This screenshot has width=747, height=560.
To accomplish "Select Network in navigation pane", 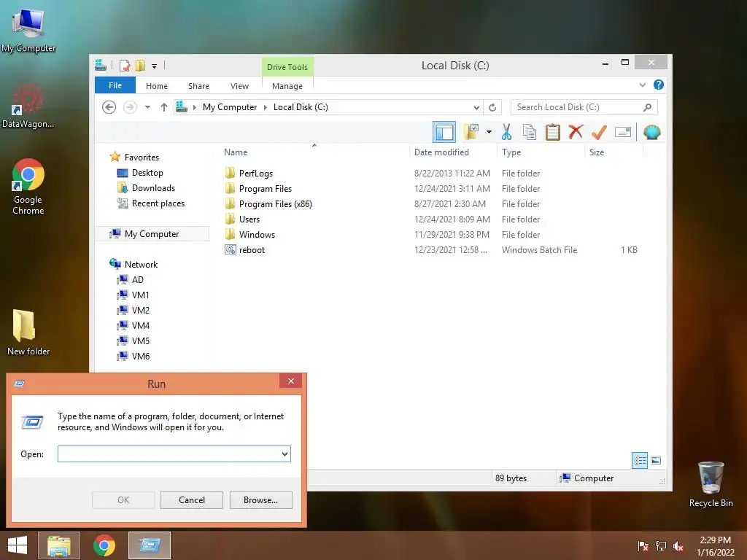I will [141, 264].
